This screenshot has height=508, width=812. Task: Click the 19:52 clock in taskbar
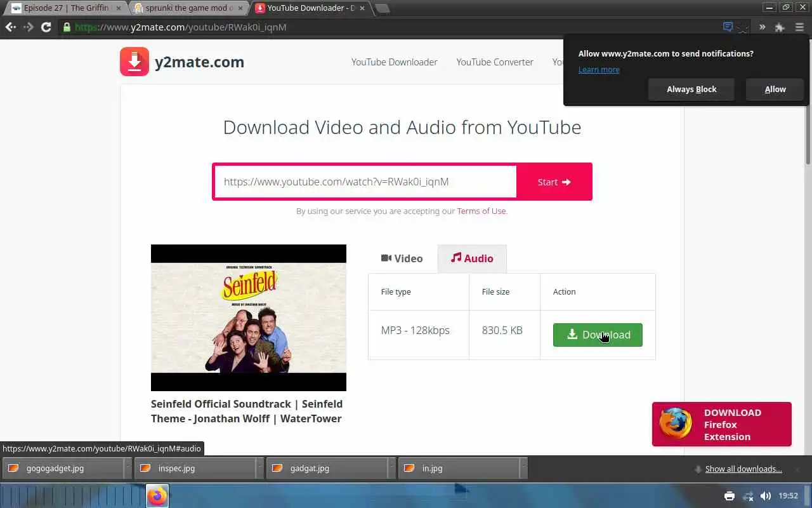click(788, 496)
